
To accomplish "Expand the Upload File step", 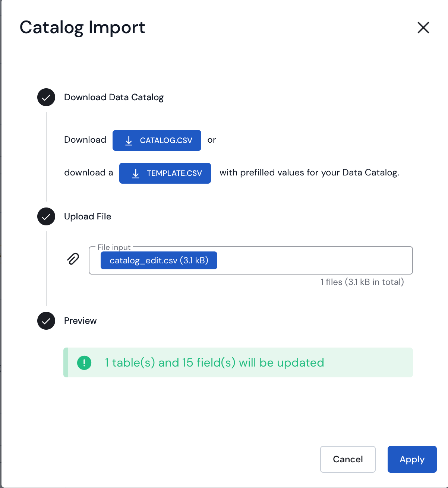I will [x=88, y=216].
